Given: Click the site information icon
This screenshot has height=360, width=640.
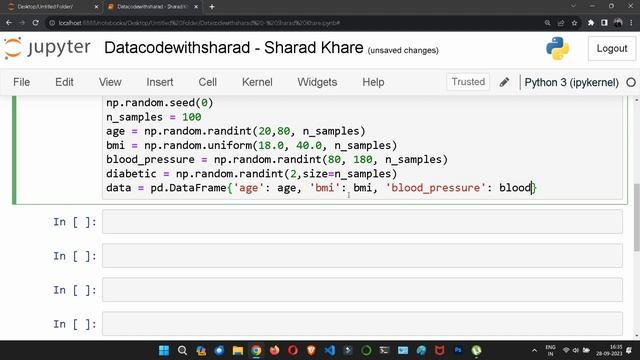Looking at the screenshot, I should pos(52,23).
